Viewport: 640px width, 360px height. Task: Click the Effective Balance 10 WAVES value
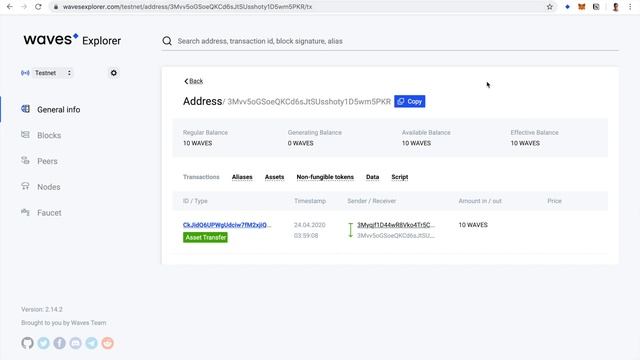point(525,143)
